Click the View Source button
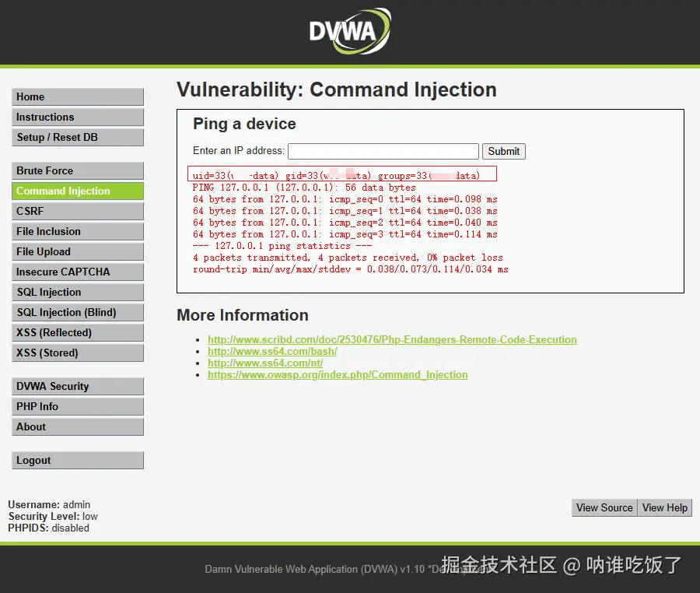The height and width of the screenshot is (593, 700). [604, 507]
